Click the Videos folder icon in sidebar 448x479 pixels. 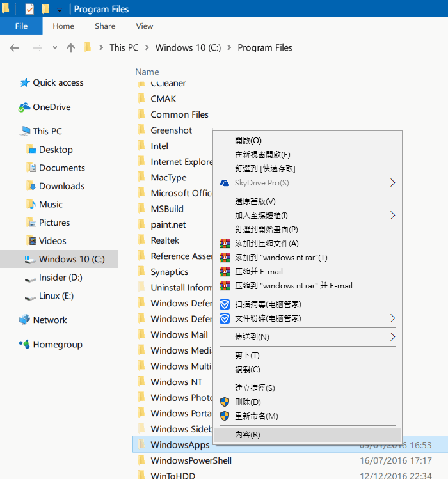[x=31, y=241]
